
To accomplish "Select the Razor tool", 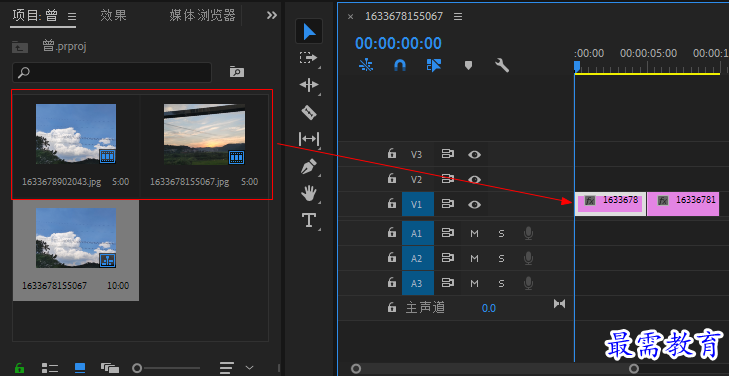I will tap(309, 112).
